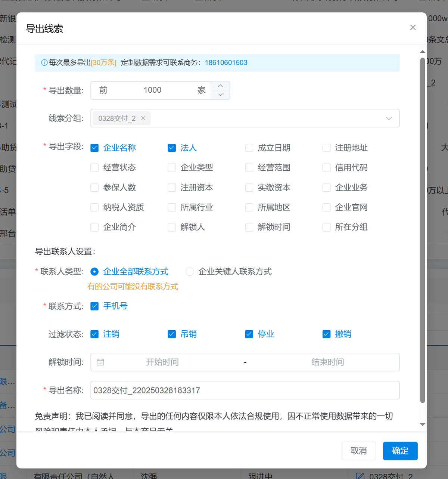Click the edit icon beside 0328交付_2 in background table
The image size is (448, 479).
(360, 476)
